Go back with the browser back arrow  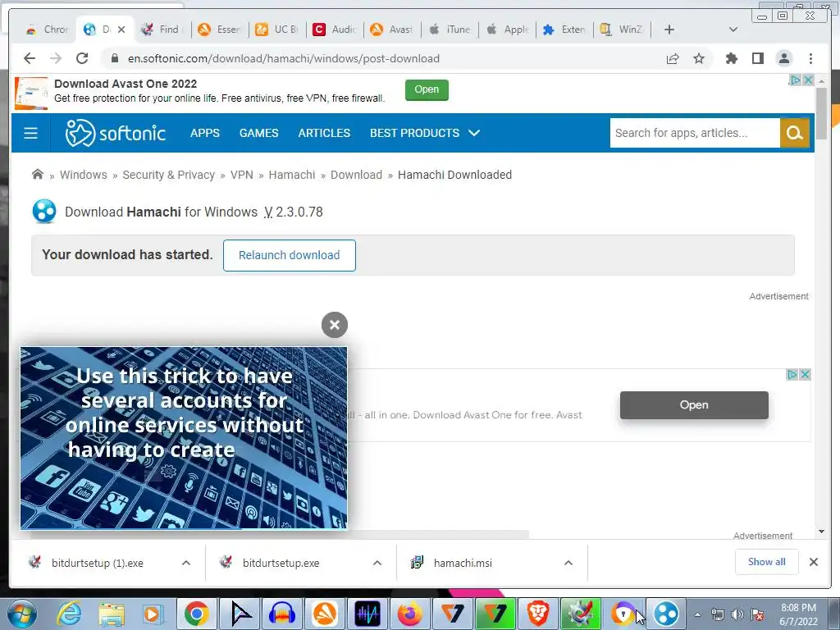coord(30,58)
